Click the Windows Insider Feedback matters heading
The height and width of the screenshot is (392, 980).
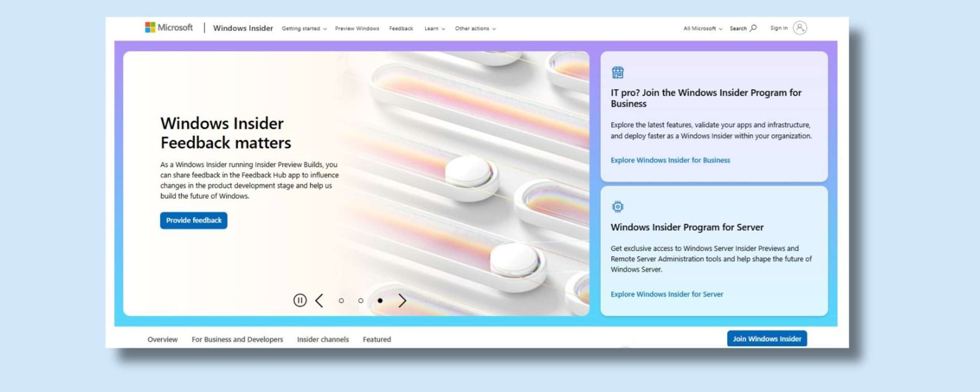click(x=226, y=133)
